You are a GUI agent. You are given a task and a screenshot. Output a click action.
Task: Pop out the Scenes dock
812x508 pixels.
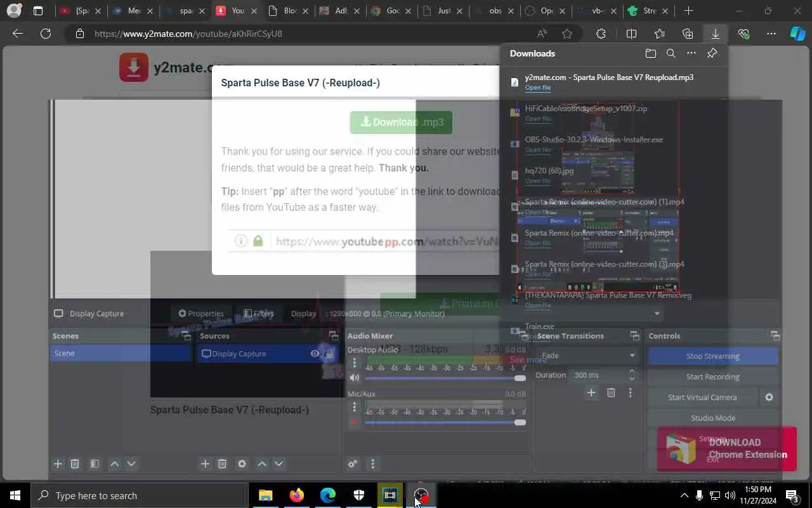click(x=186, y=336)
